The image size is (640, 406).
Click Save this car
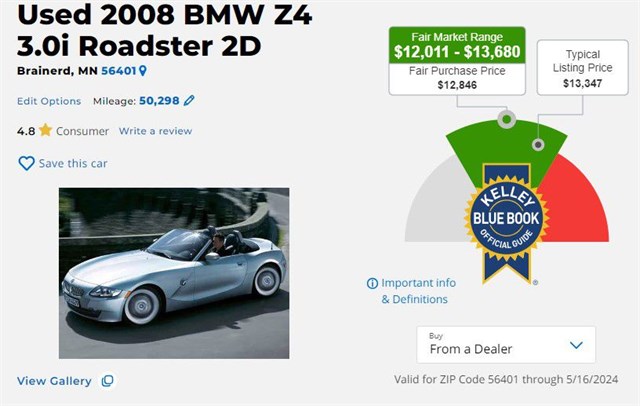pos(73,163)
